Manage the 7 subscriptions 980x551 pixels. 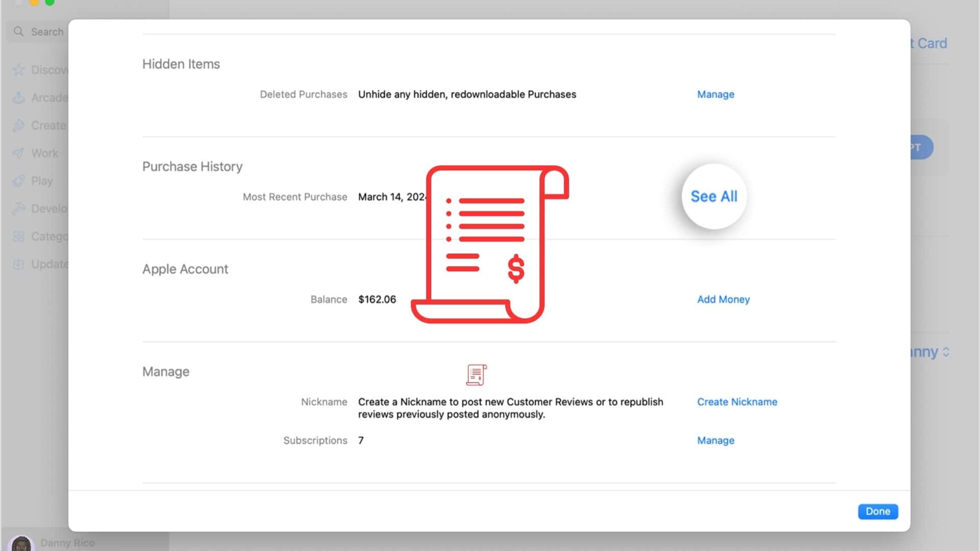pos(716,441)
